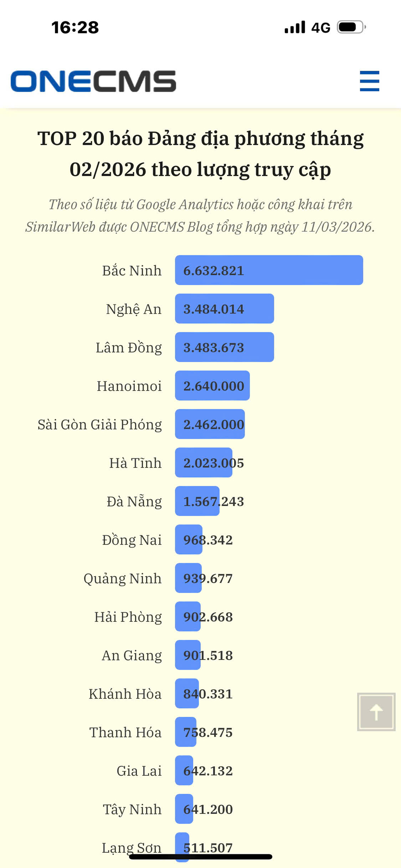Click the chart title TOP 20 báo Đảng

(x=200, y=154)
